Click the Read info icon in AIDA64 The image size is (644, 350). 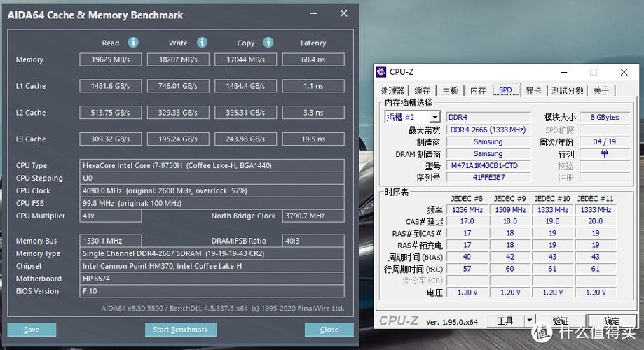point(133,42)
